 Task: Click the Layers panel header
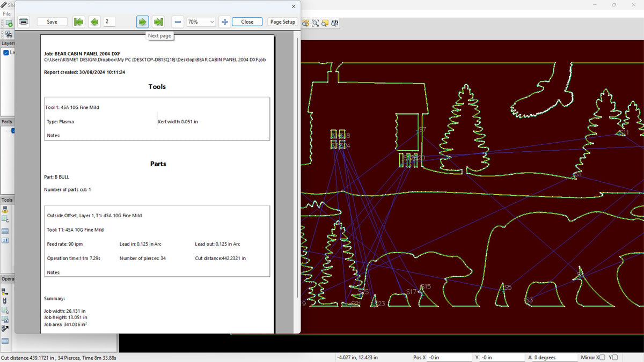8,43
